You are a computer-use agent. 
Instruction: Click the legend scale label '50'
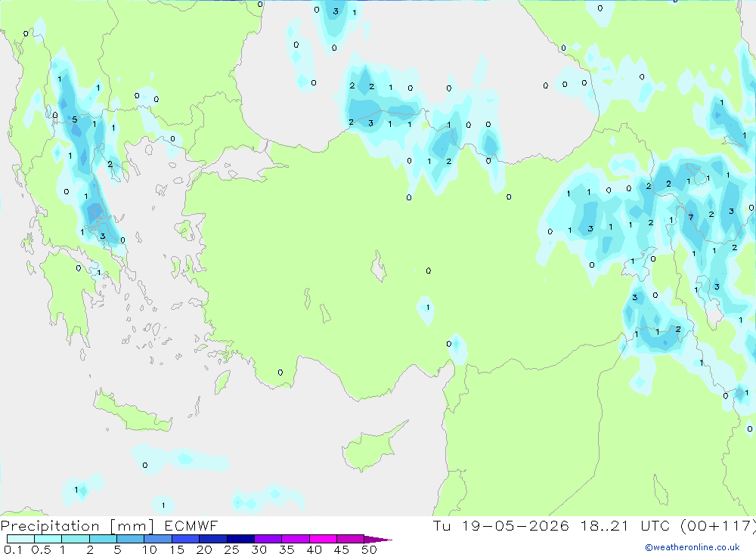(369, 549)
